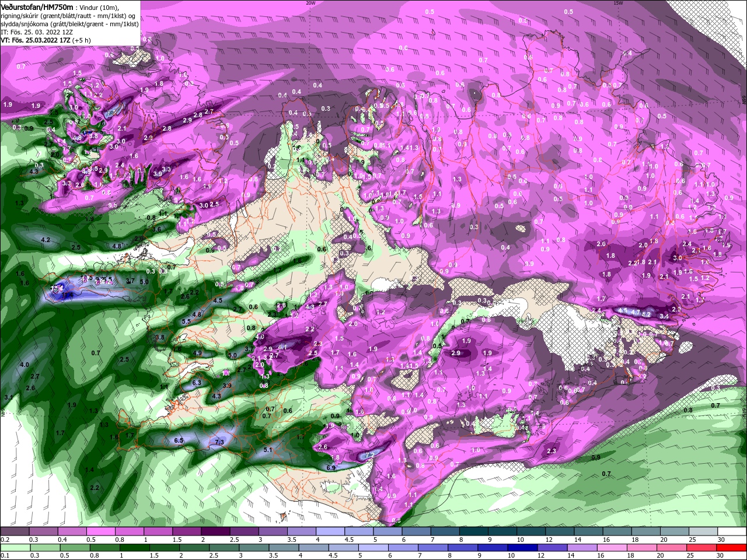The height and width of the screenshot is (560, 747).
Task: Click the Veðurstofan/HM750m map title
Action: [37, 6]
